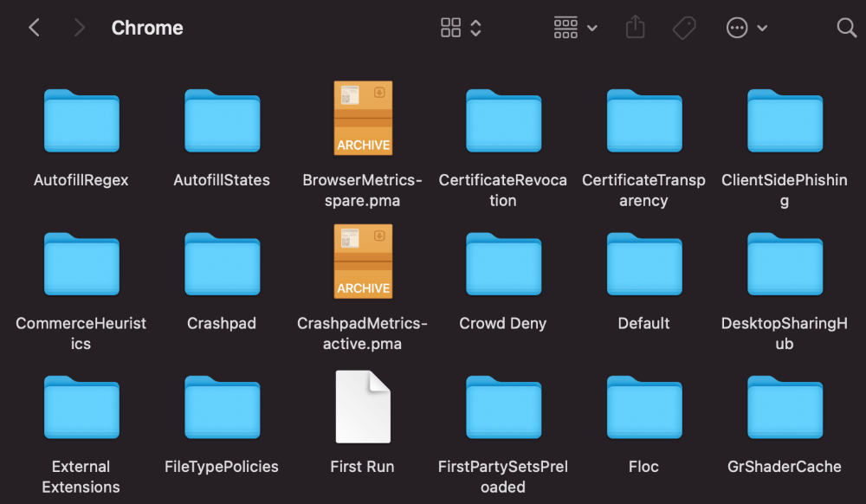The image size is (866, 504).
Task: Open the More actions ellipsis menu
Action: click(746, 28)
